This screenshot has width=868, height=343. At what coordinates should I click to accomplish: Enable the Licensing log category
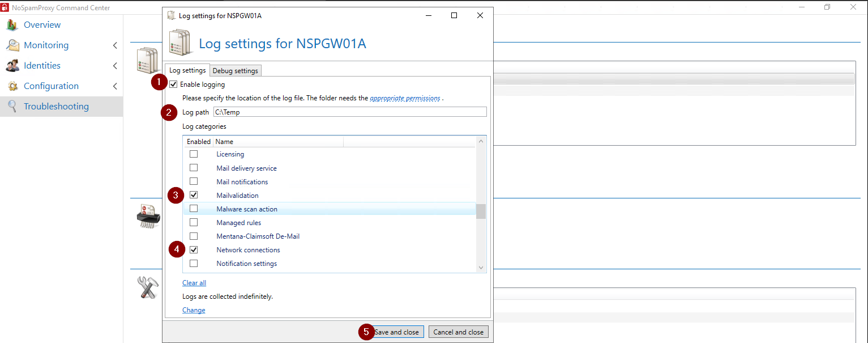(194, 154)
